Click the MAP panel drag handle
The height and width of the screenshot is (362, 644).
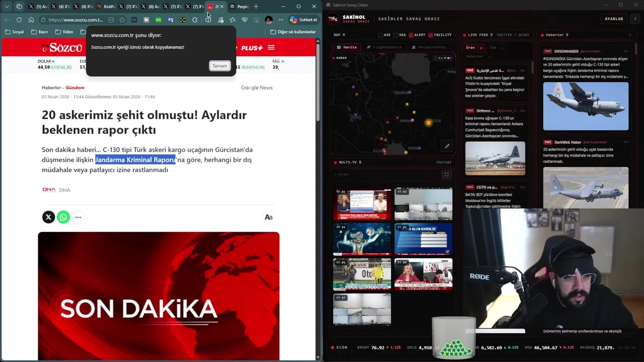click(344, 35)
